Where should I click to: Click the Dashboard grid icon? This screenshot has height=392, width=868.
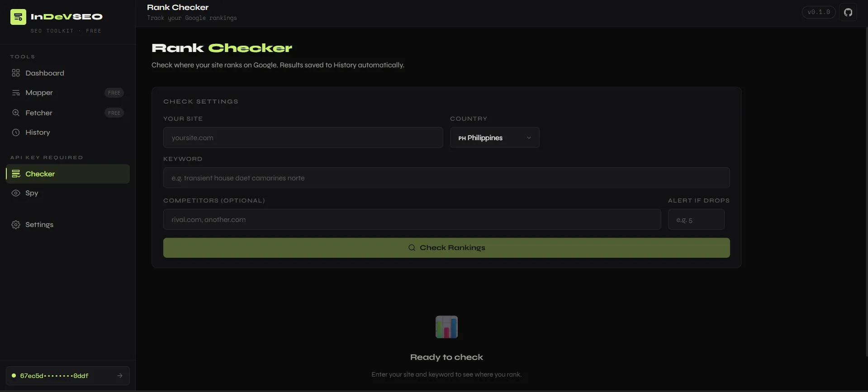coord(16,73)
